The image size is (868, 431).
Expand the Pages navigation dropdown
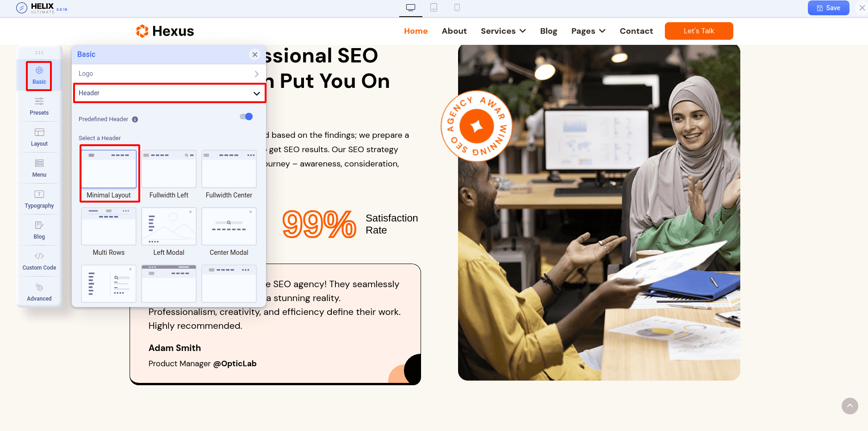tap(588, 31)
